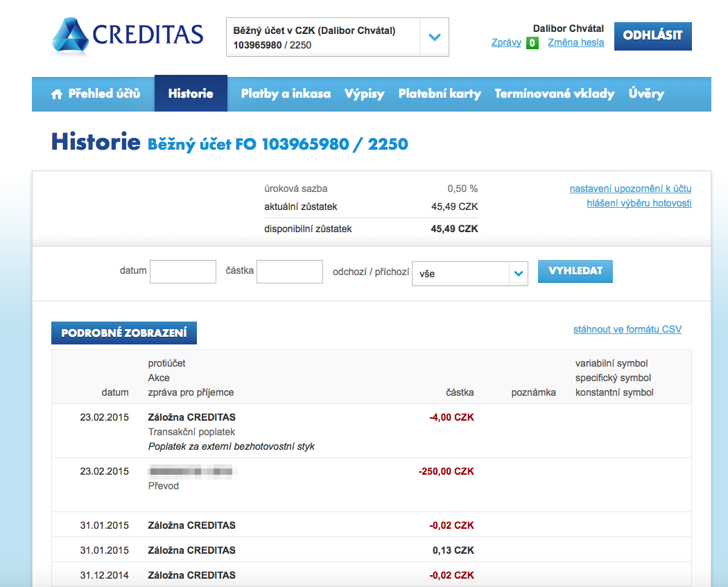Click hlášení výběru hotovosti link
This screenshot has width=728, height=587.
639,203
